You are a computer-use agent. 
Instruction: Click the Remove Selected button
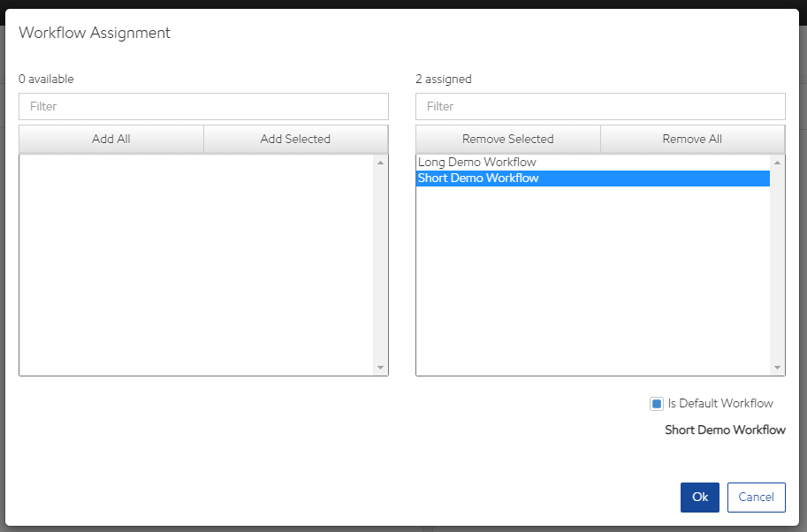coord(507,139)
